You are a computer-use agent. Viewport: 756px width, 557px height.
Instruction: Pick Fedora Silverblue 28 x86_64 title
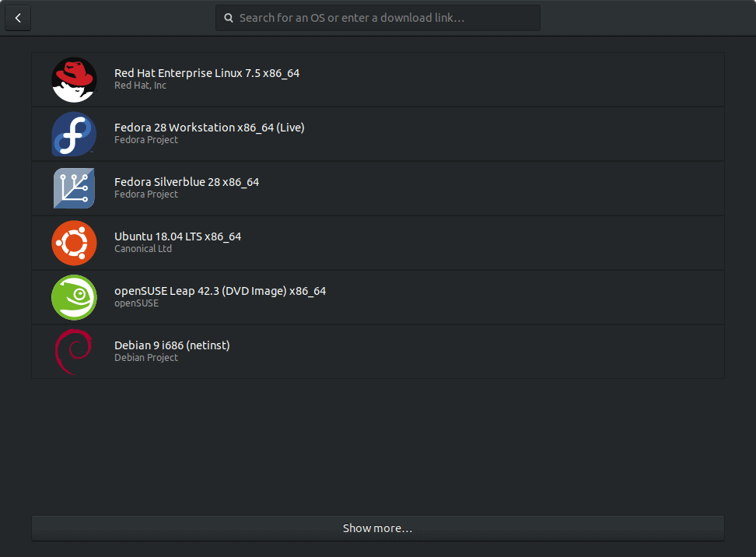click(187, 182)
